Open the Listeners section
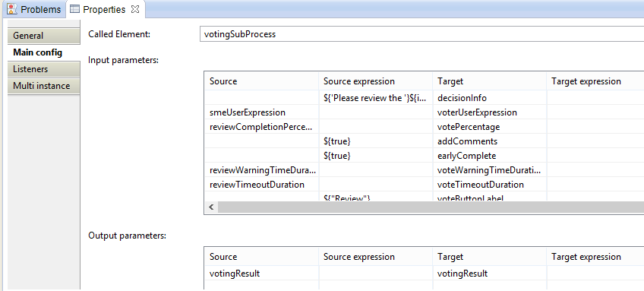 [44, 69]
